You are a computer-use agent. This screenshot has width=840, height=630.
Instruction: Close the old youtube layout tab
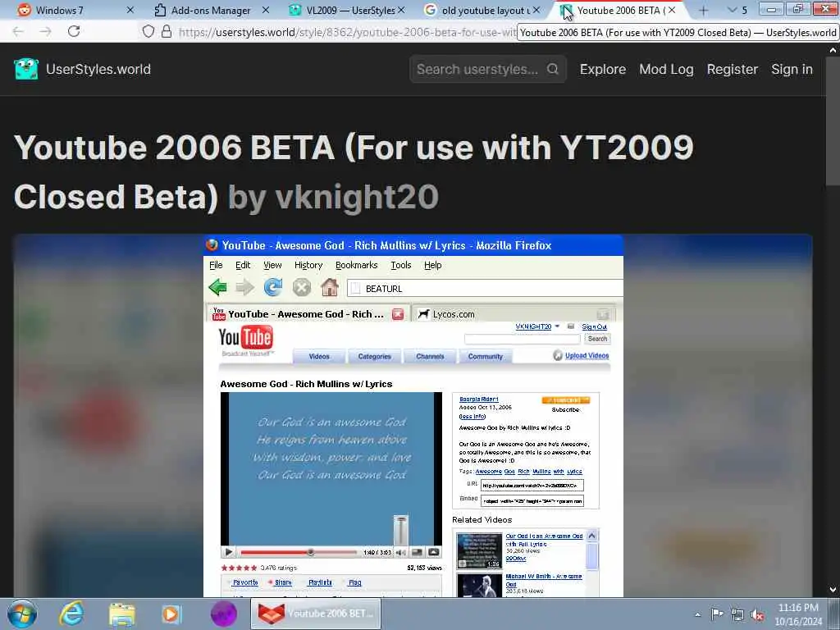(536, 10)
